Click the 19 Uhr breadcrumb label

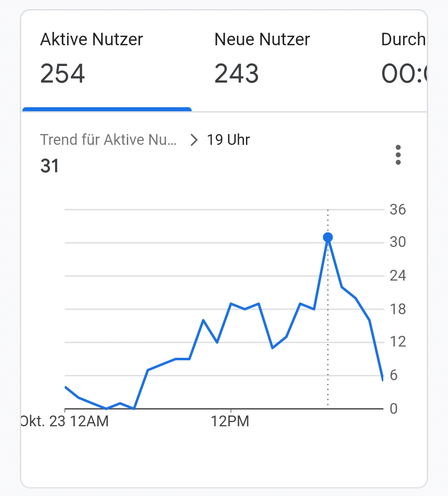click(x=228, y=140)
